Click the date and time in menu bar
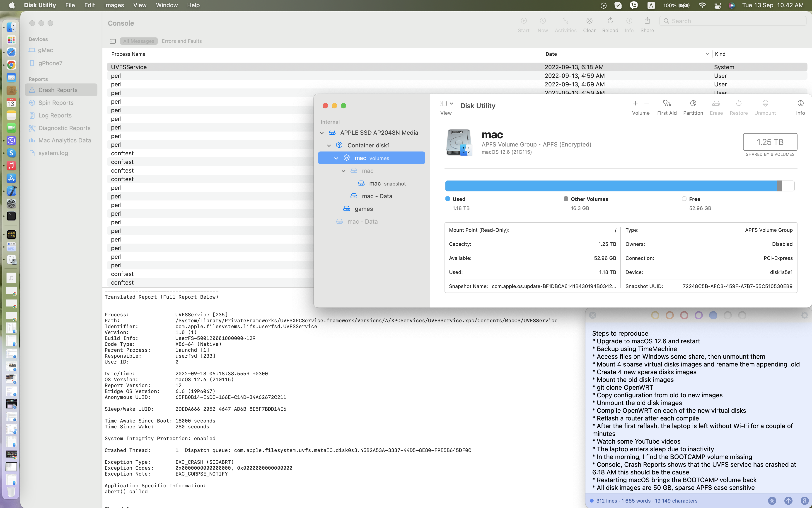This screenshot has height=508, width=812. coord(773,5)
